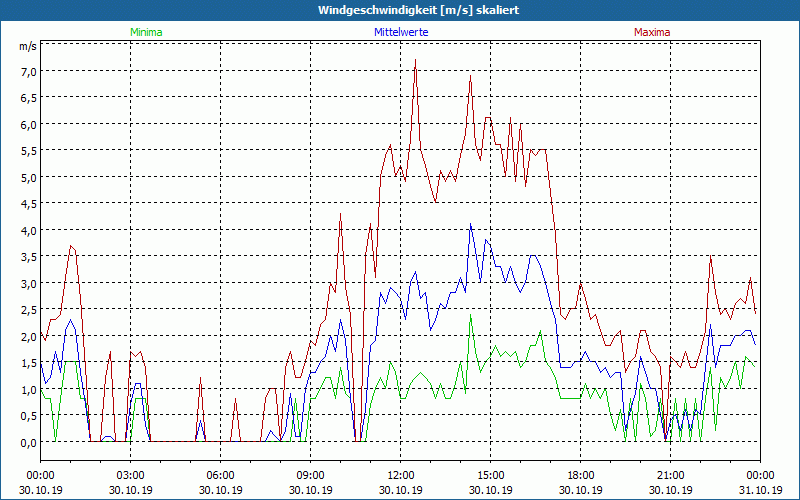Click the m/s unit label on y-axis
Viewport: 800px width, 500px height.
click(x=28, y=46)
